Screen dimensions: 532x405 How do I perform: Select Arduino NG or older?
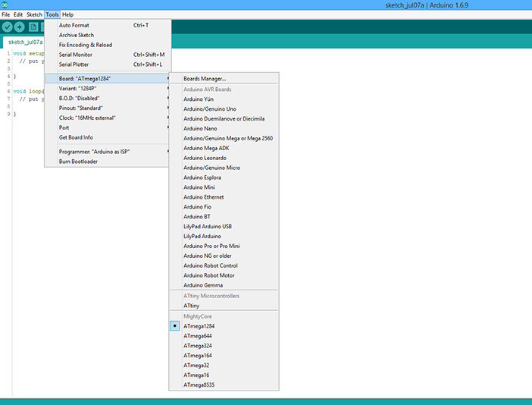coord(224,256)
